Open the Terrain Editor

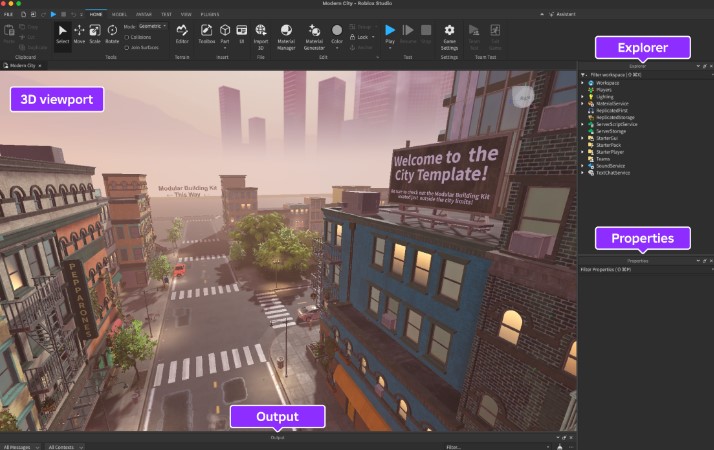point(182,34)
